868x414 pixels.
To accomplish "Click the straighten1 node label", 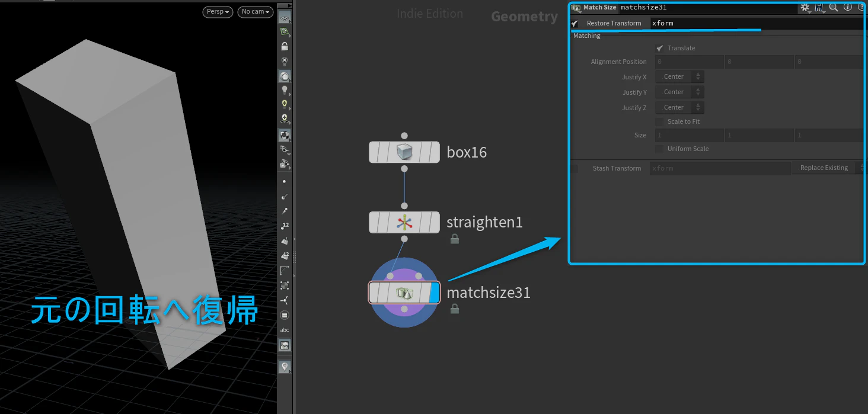I will point(484,223).
